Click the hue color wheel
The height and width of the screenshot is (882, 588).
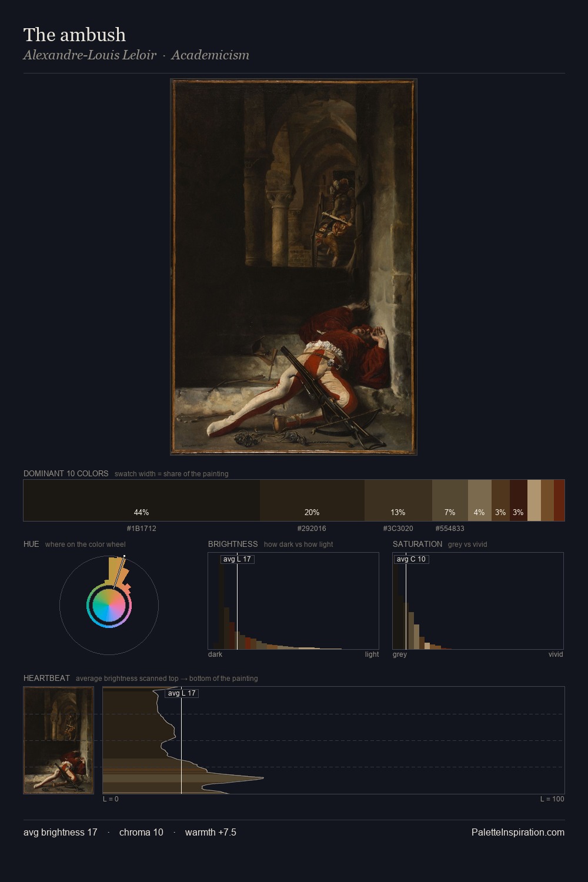(x=109, y=605)
